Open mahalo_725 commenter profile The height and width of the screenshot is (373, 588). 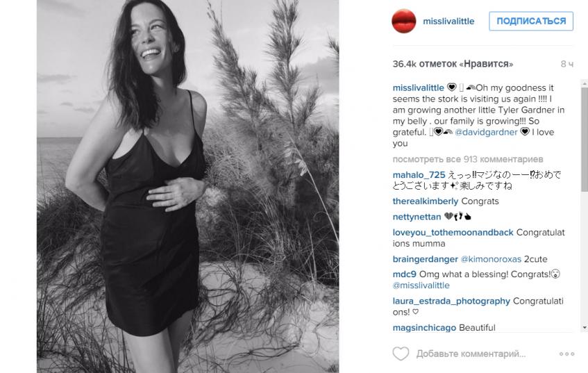click(x=419, y=175)
